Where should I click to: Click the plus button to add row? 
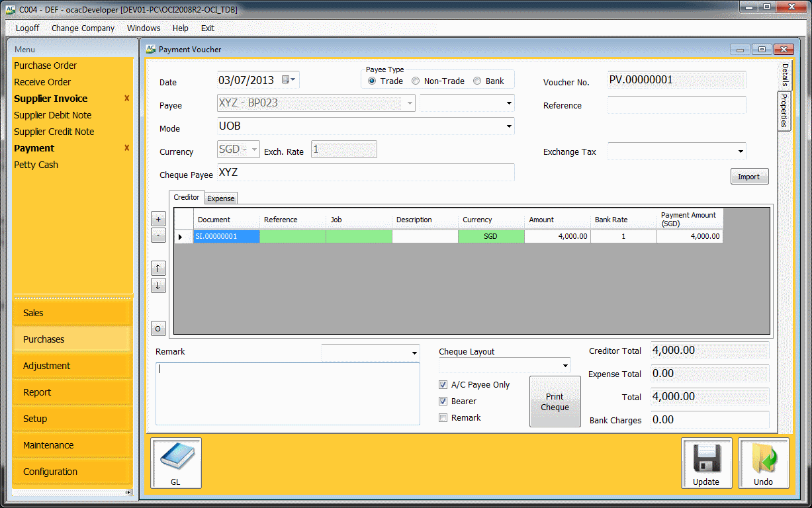159,219
